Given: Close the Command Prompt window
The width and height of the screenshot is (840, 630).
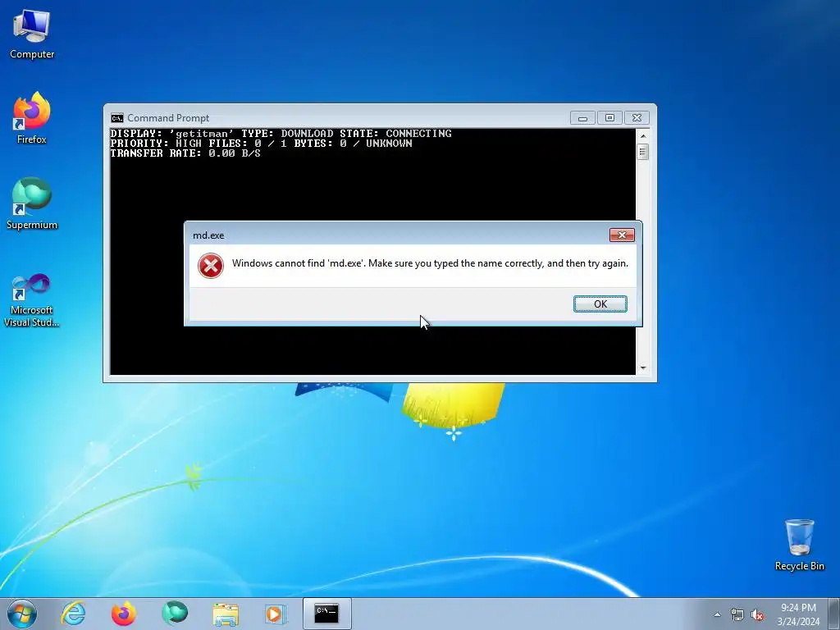Looking at the screenshot, I should [x=637, y=118].
